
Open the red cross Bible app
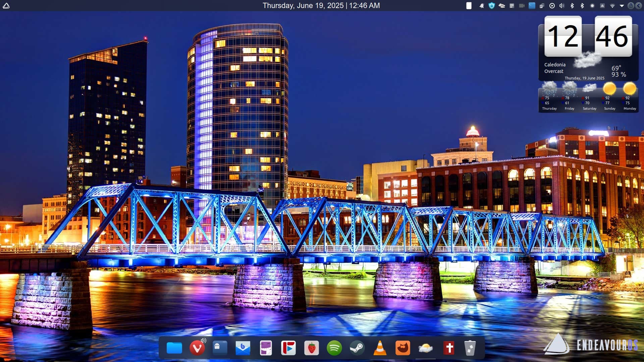pyautogui.click(x=449, y=348)
